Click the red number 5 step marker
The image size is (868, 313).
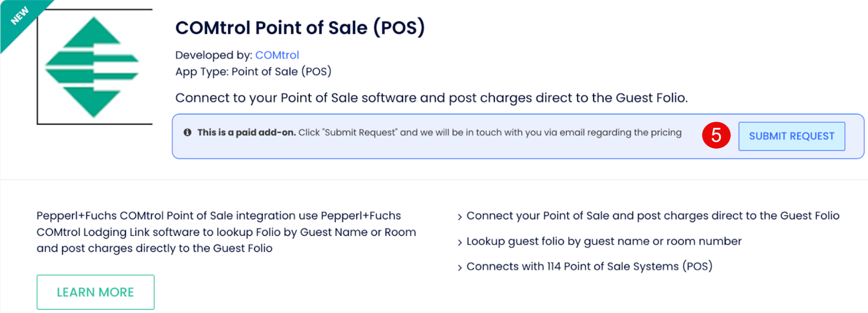click(716, 135)
